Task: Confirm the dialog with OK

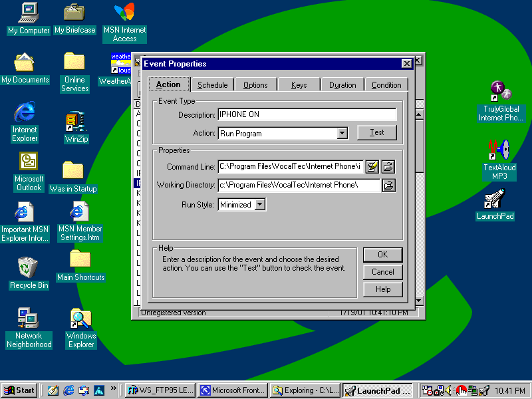Action: [383, 255]
